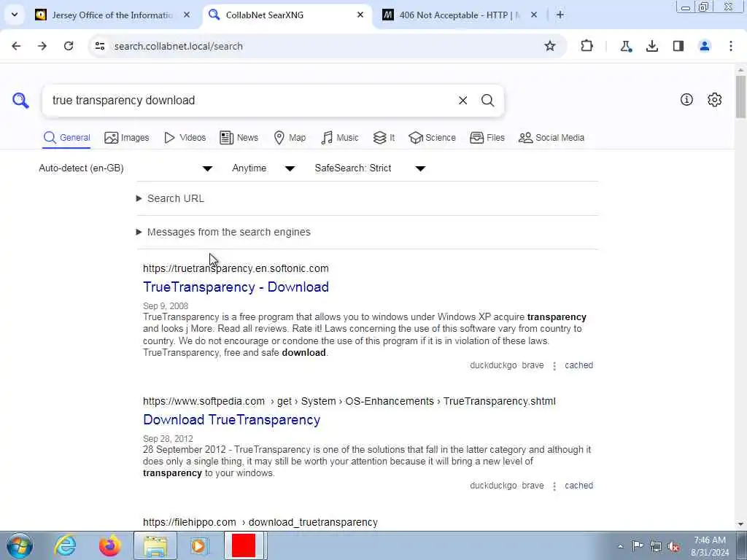Image resolution: width=747 pixels, height=560 pixels.
Task: Click the filehippo.com result URL
Action: point(260,522)
